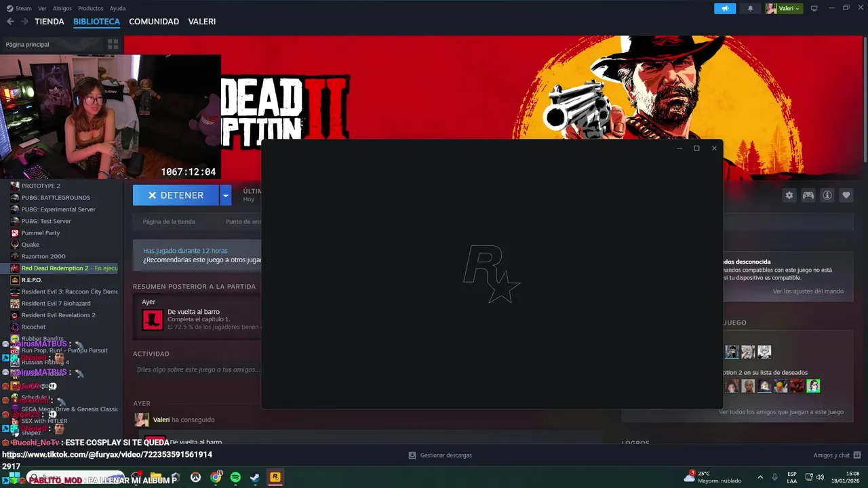The width and height of the screenshot is (868, 488).
Task: Open Rockstar Games Launcher taskbar icon
Action: point(275,477)
